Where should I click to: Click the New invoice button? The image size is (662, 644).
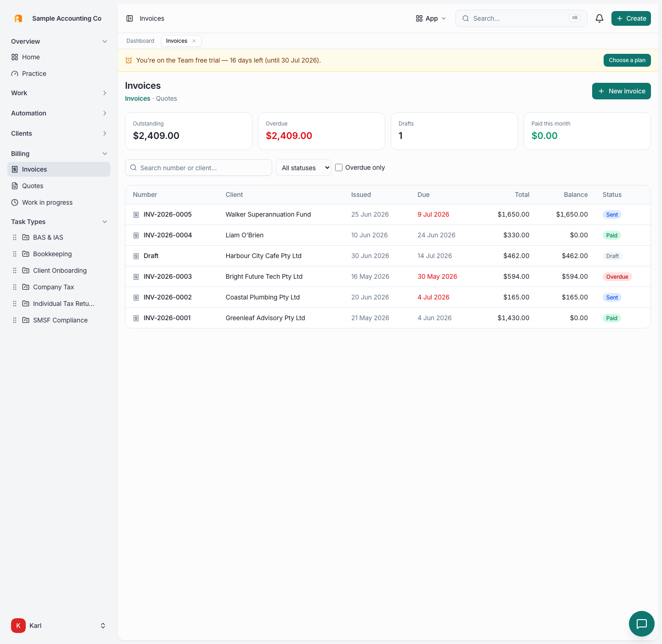622,91
